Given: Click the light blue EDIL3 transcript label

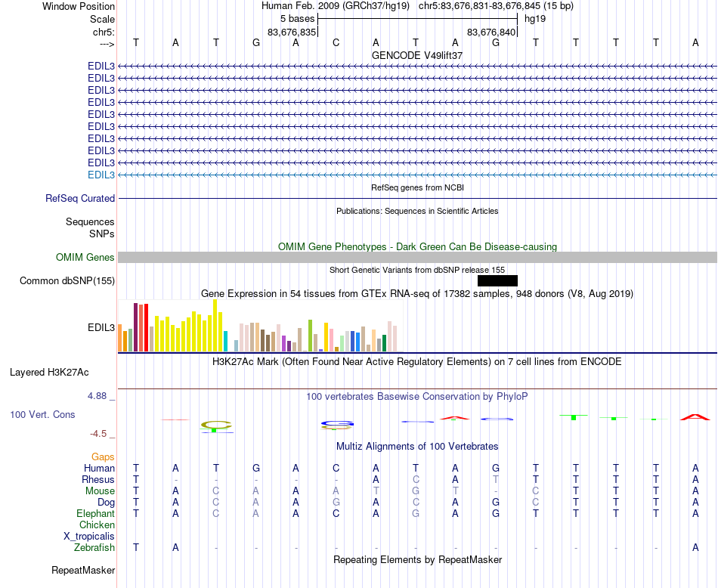Looking at the screenshot, I should click(101, 175).
